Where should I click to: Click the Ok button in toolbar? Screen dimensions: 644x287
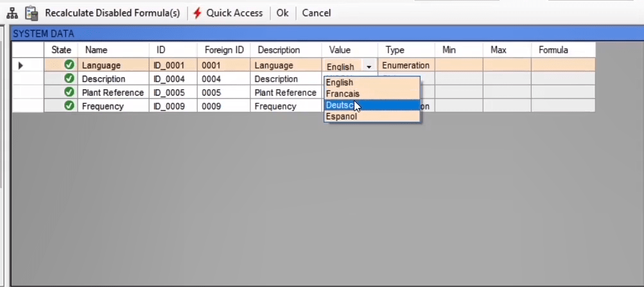click(x=283, y=13)
